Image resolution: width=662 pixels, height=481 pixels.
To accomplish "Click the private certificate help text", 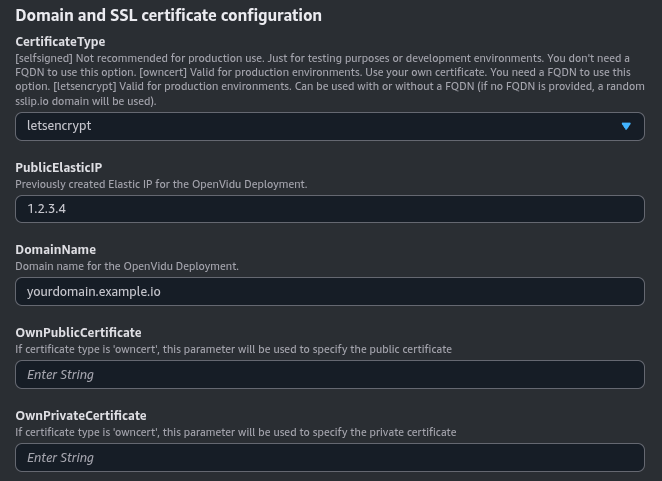I will [235, 432].
